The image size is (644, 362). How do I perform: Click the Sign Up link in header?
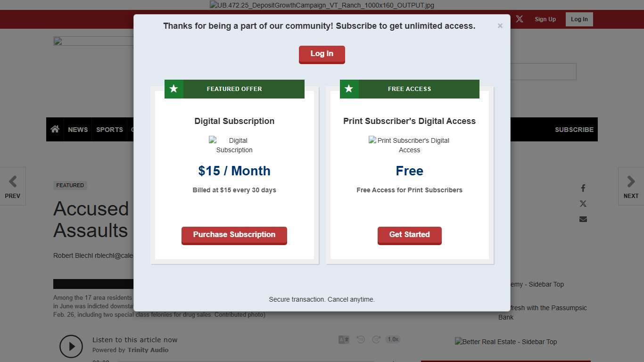(545, 19)
